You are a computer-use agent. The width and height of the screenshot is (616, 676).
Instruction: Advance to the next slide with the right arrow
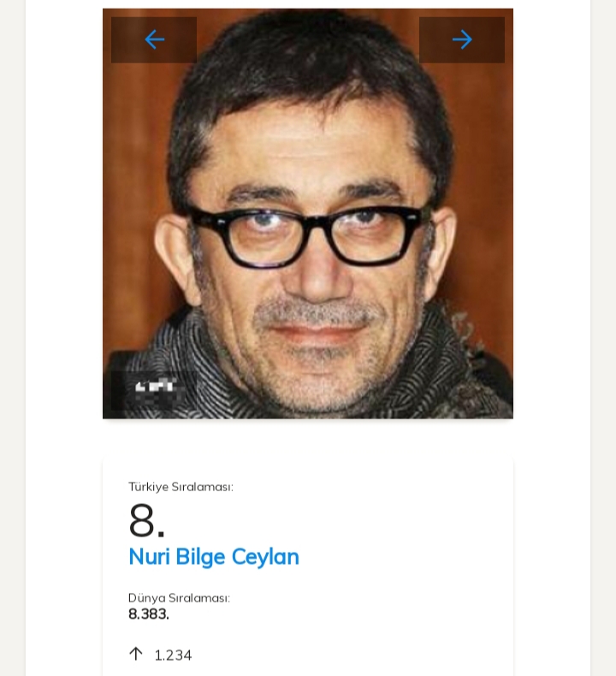point(462,39)
